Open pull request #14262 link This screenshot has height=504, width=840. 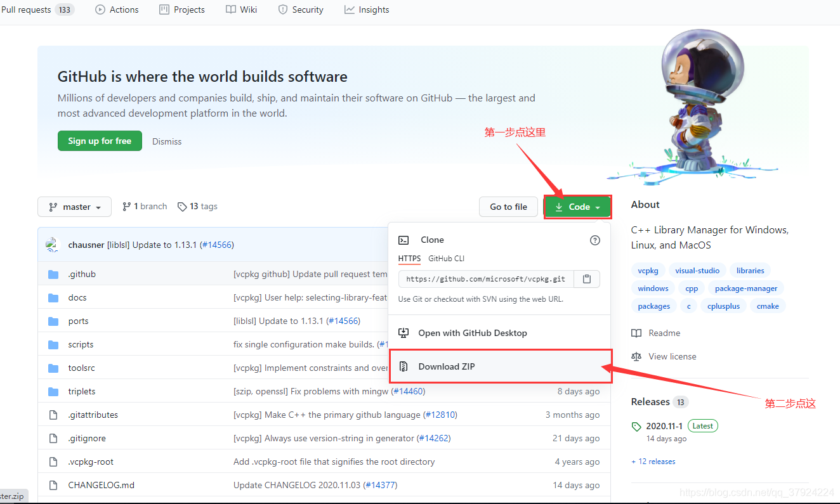(x=433, y=438)
